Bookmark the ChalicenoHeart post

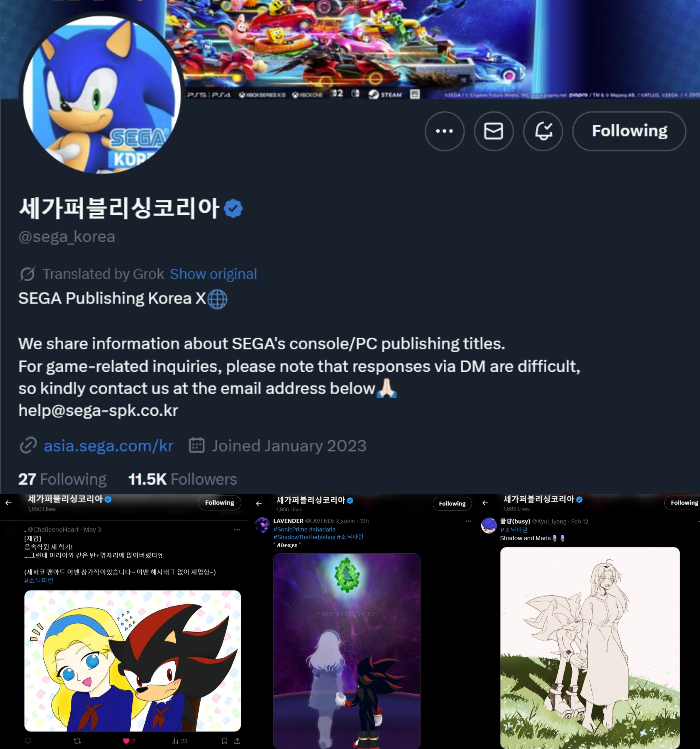click(x=224, y=741)
